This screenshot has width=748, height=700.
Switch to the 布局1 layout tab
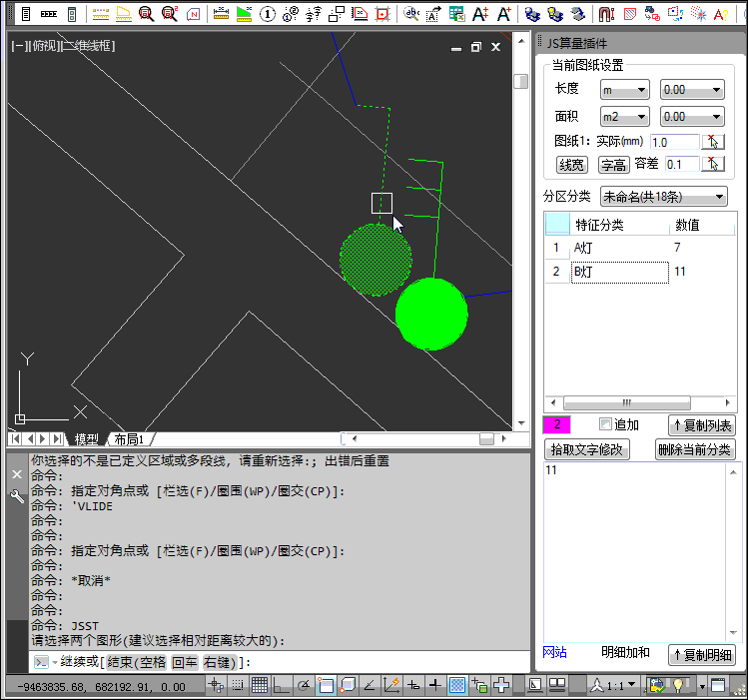tap(128, 439)
